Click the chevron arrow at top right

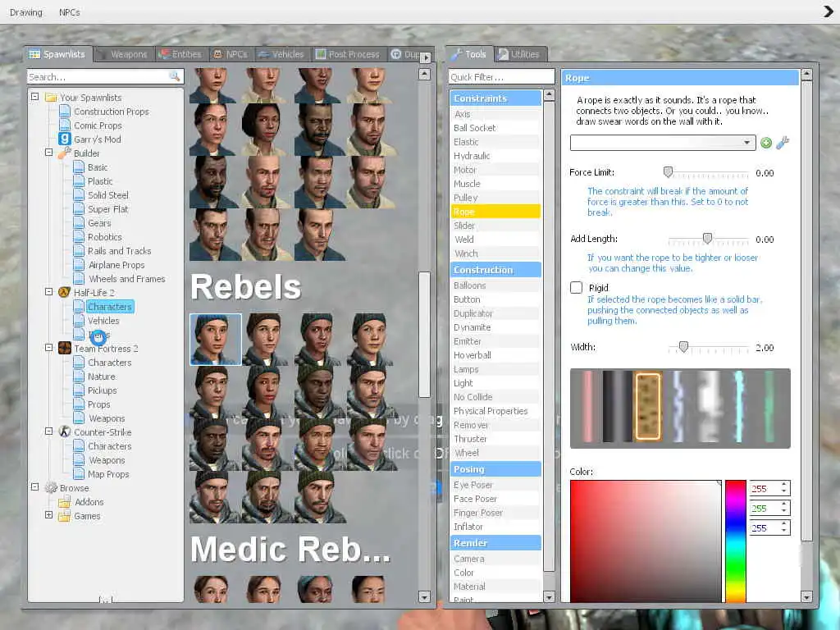coord(829,11)
